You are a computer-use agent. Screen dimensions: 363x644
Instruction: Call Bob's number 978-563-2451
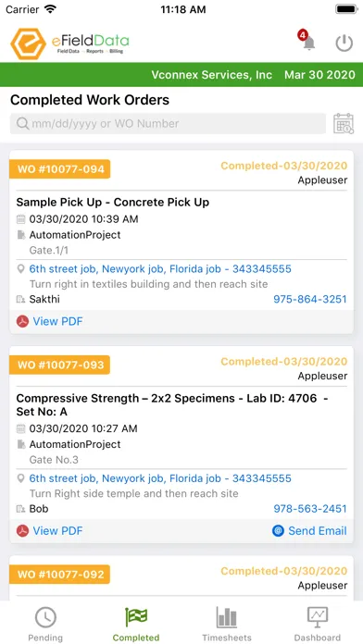[x=310, y=509]
